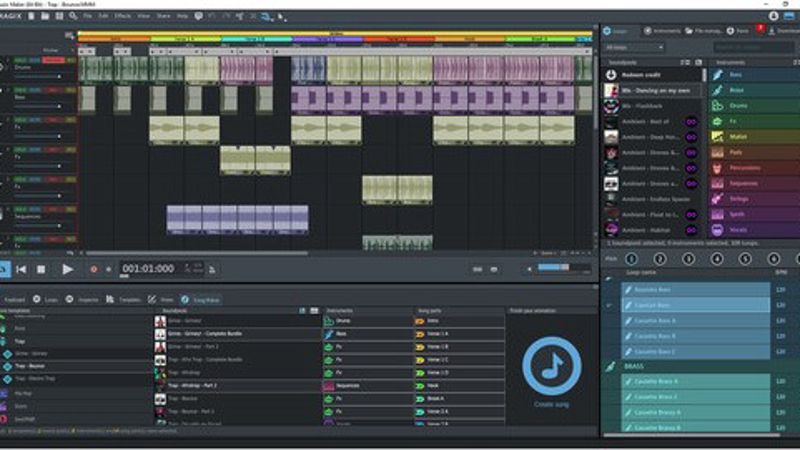Select pitch button 1

coord(631,259)
